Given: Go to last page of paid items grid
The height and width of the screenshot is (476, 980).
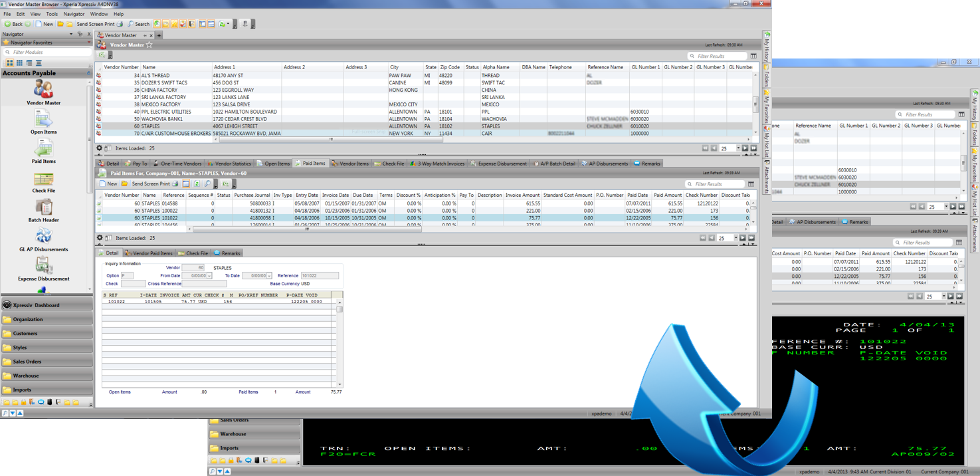Looking at the screenshot, I should pos(751,237).
